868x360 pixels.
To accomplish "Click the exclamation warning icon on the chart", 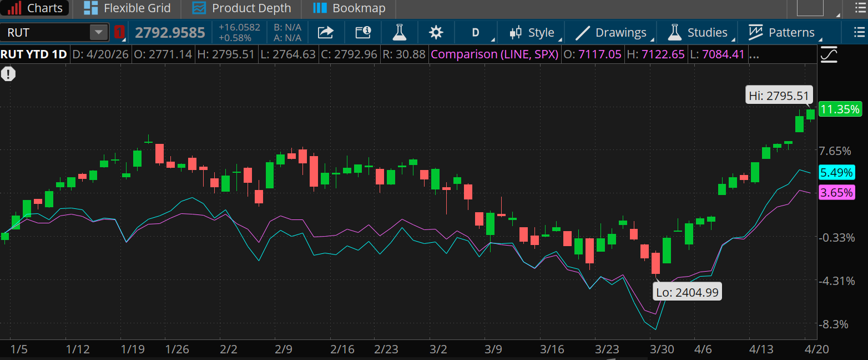I will [8, 73].
